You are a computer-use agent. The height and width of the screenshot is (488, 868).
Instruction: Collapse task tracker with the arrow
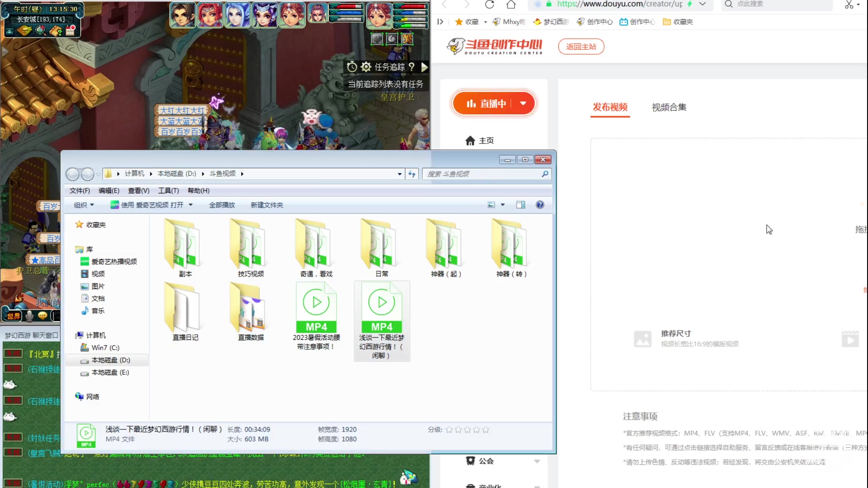click(425, 67)
